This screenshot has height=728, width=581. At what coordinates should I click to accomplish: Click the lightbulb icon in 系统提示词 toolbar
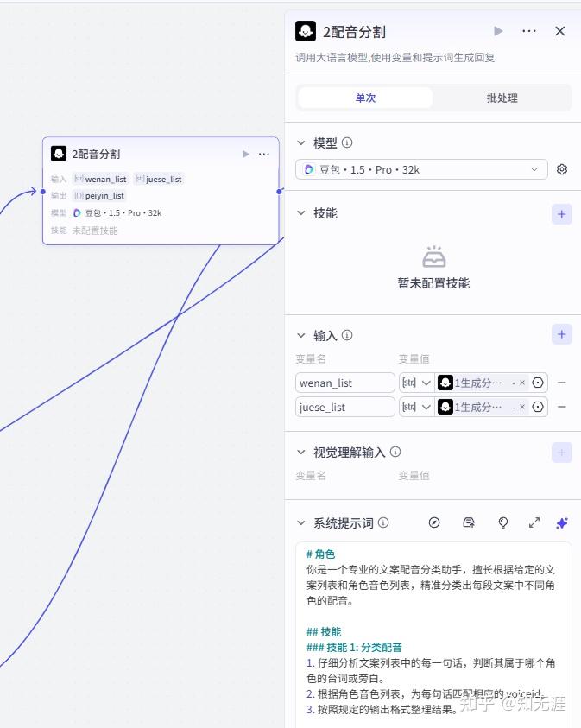click(x=503, y=522)
